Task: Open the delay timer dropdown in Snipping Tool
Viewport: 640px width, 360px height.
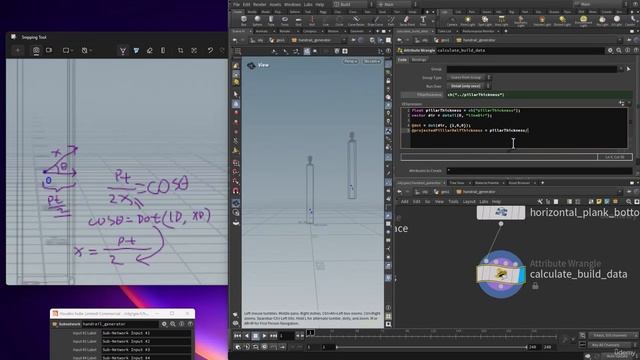Action: pos(86,50)
